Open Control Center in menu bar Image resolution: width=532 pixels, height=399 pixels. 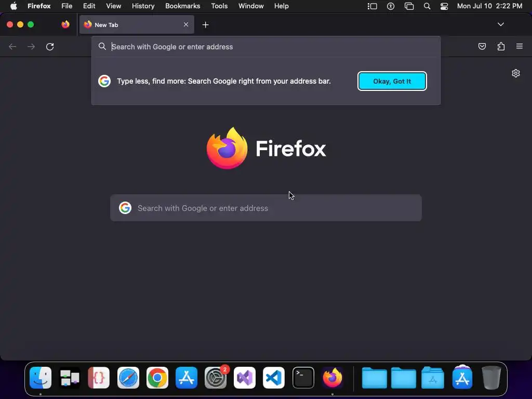444,6
